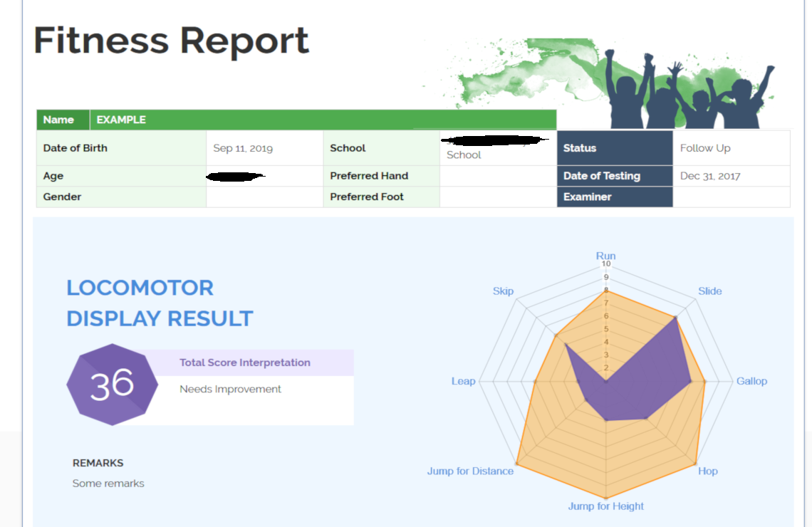
Task: Select the Jump for Distance chart label
Action: pyautogui.click(x=470, y=471)
